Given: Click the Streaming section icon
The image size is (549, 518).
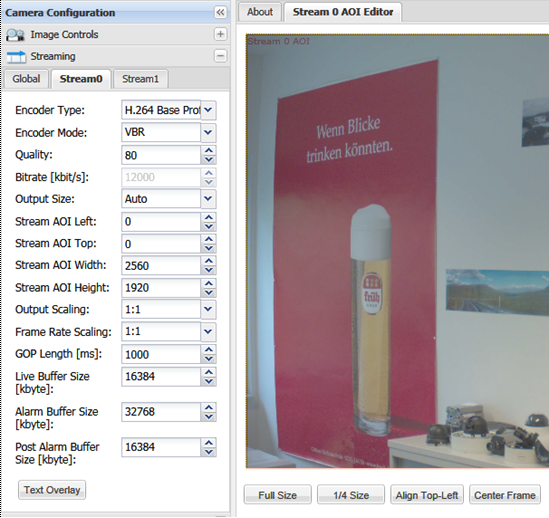Looking at the screenshot, I should click(x=16, y=57).
